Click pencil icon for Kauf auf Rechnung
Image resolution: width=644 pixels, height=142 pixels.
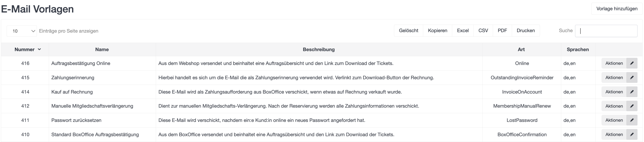coord(632,92)
